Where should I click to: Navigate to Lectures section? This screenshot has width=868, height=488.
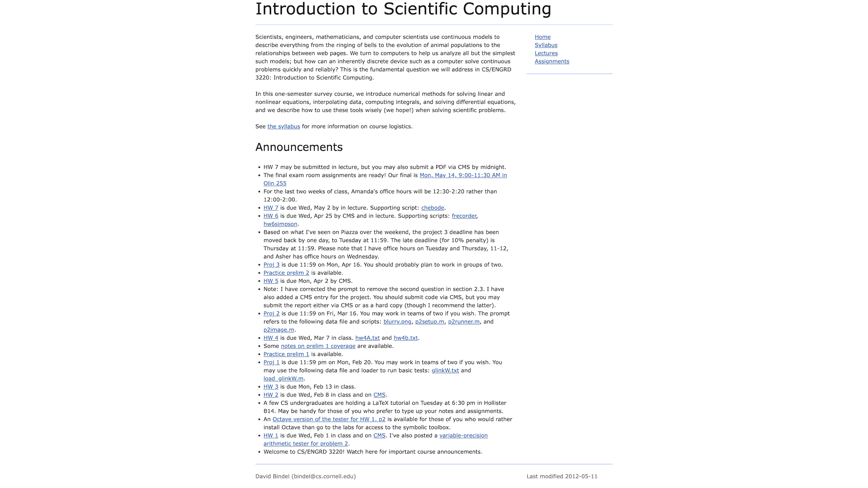click(x=546, y=53)
